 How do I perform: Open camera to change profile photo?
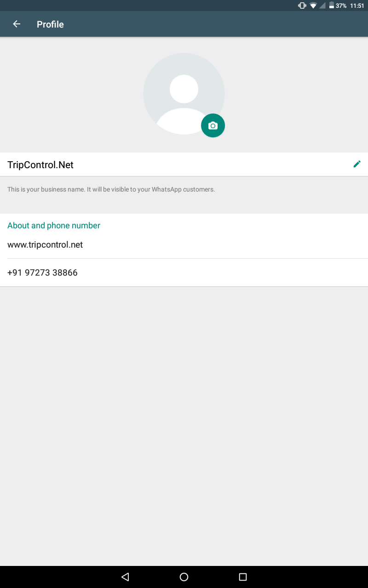(x=213, y=125)
